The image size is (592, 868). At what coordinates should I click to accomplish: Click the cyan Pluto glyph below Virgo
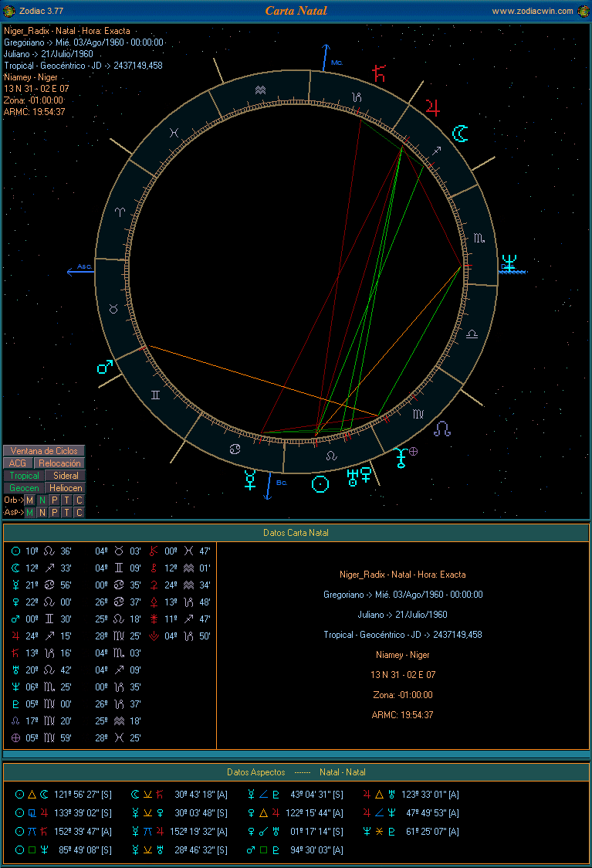(x=401, y=459)
